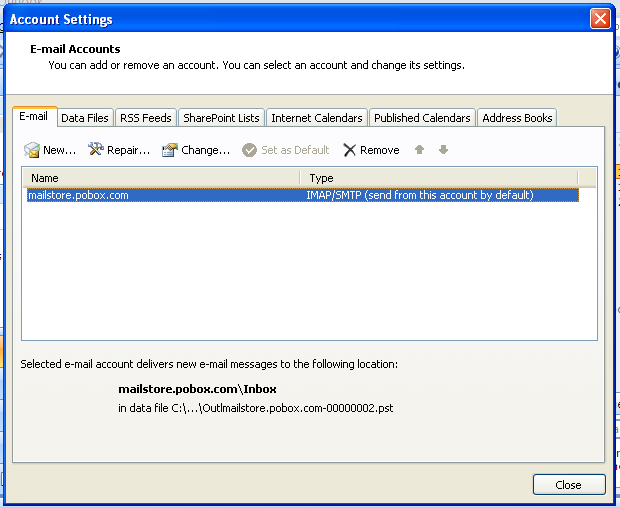Click the New... button label
Viewport: 620px width, 508px height.
[x=59, y=150]
